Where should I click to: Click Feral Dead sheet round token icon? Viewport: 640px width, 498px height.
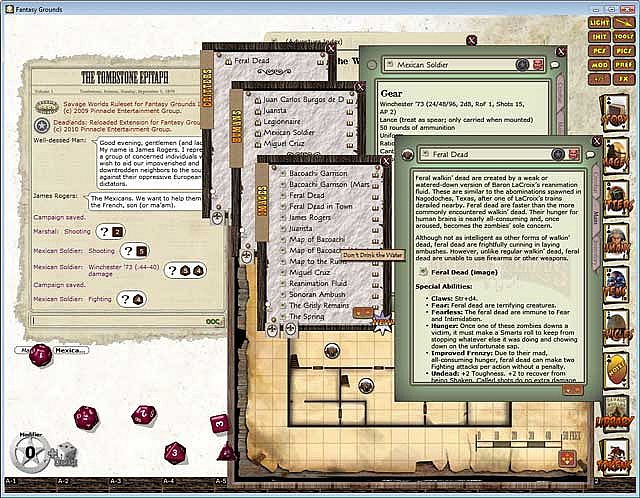coord(558,154)
